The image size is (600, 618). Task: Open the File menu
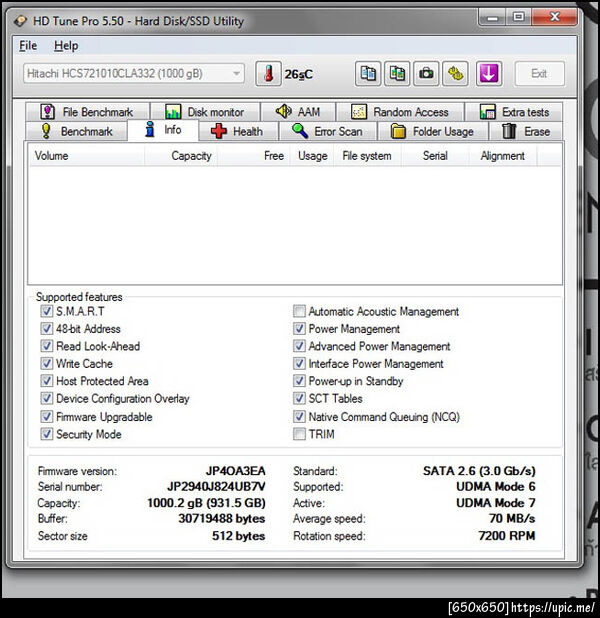click(28, 46)
